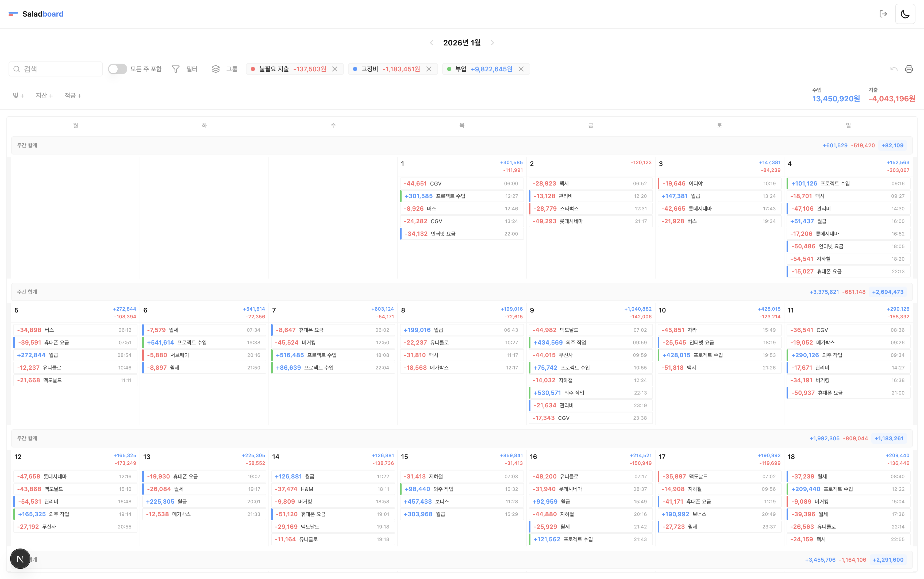This screenshot has width=924, height=579.
Task: Open the -28,779 스타벅스 entry
Action: 591,209
